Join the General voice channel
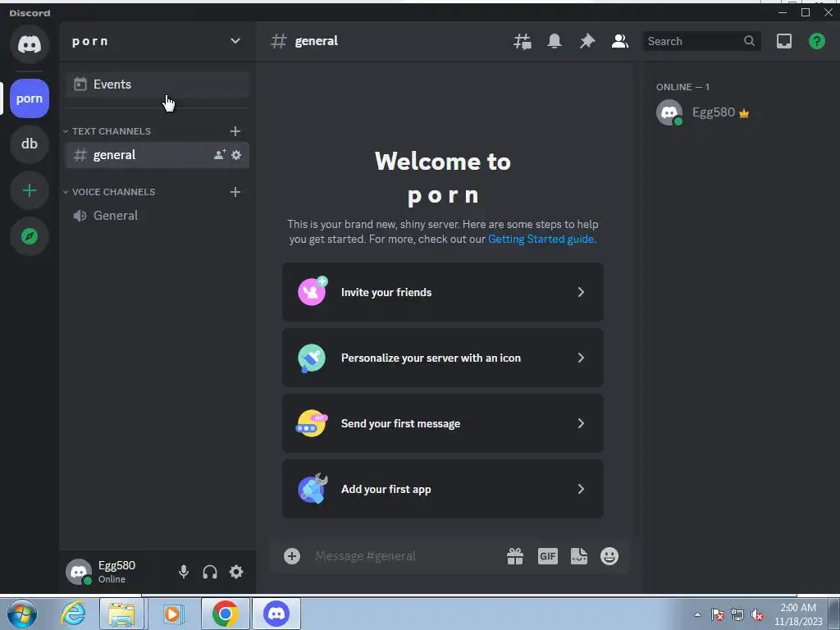This screenshot has width=840, height=630. (x=157, y=216)
